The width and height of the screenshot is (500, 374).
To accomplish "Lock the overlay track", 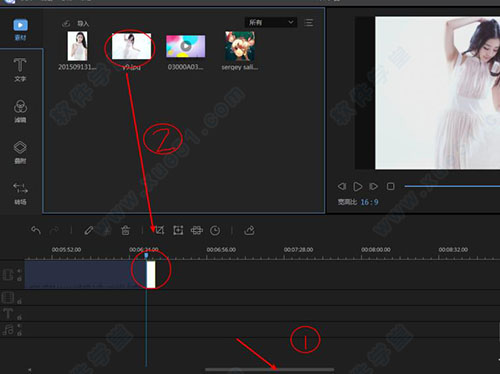I will pyautogui.click(x=19, y=302).
